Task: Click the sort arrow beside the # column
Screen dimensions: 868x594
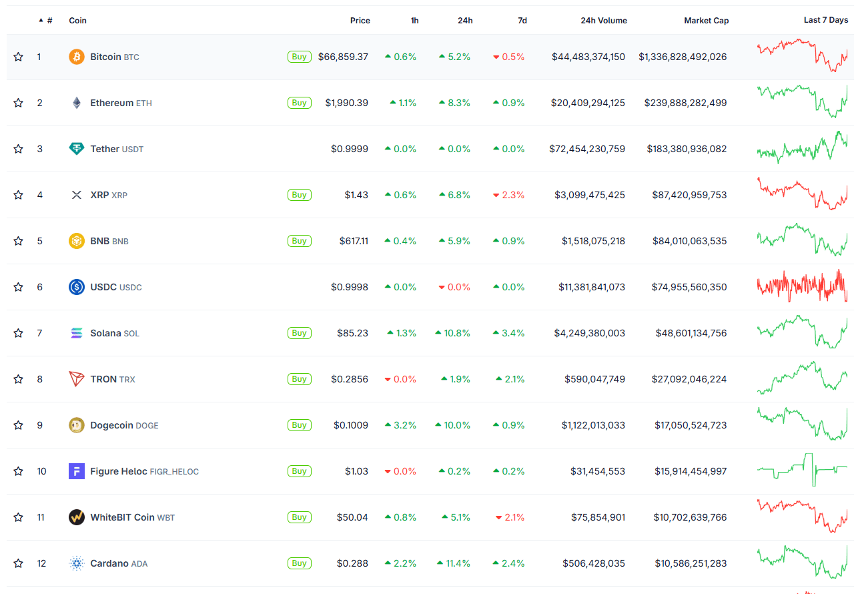Action: click(41, 20)
